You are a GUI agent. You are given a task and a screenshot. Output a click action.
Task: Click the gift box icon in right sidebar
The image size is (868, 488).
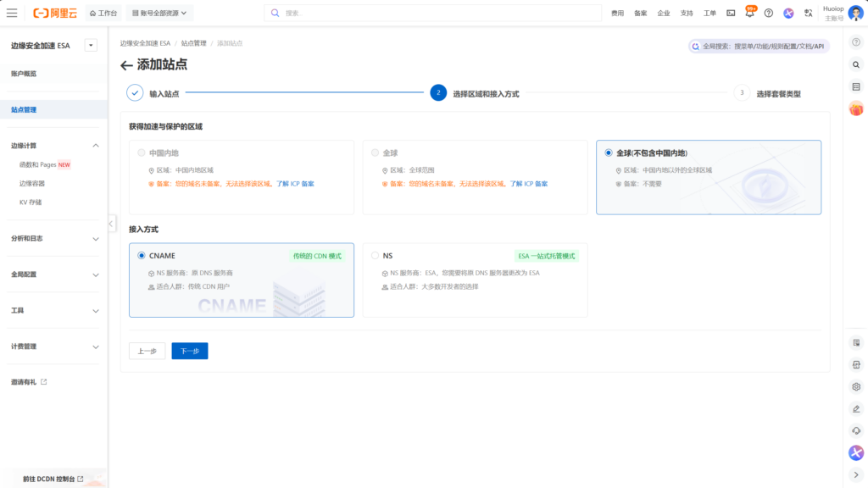tap(856, 108)
